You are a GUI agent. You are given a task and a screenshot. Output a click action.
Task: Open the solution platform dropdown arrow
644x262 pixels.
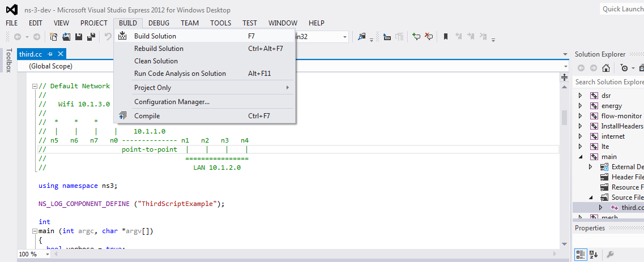click(x=344, y=37)
